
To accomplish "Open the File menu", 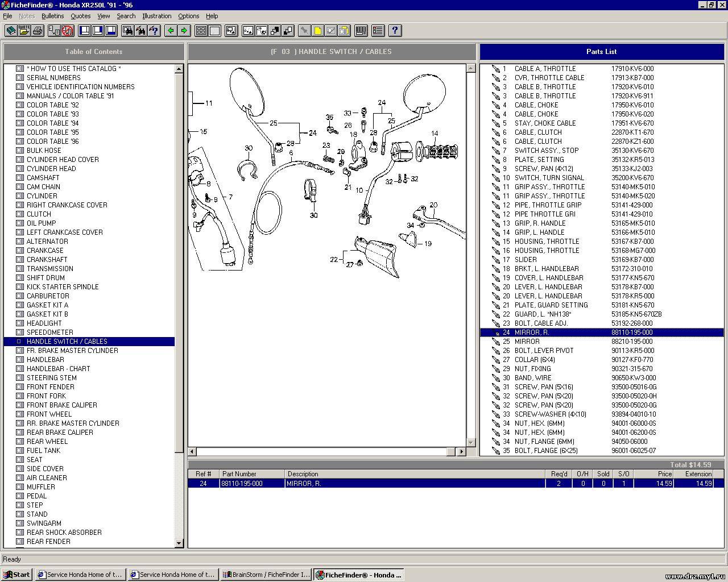I will click(x=7, y=16).
